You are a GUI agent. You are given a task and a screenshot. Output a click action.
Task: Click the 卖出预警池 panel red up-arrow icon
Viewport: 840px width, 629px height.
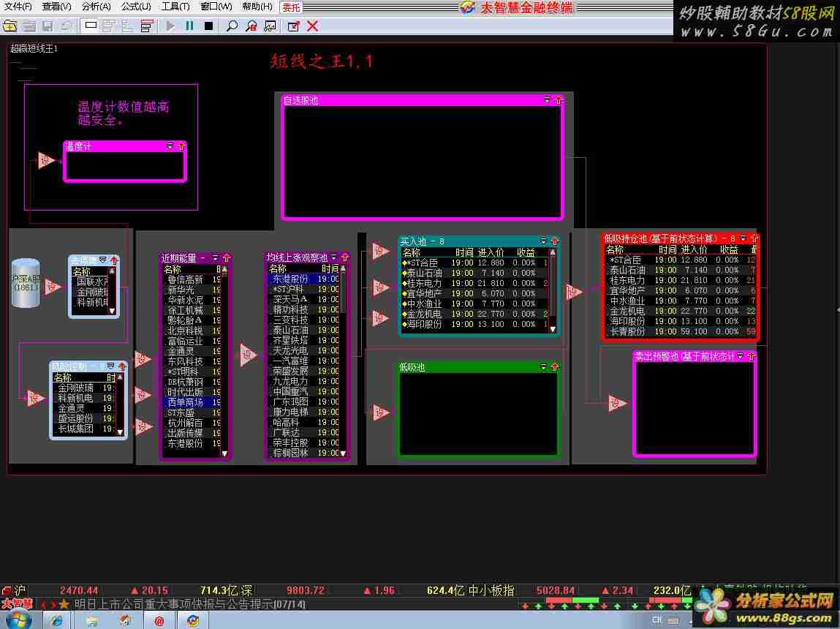pos(752,355)
